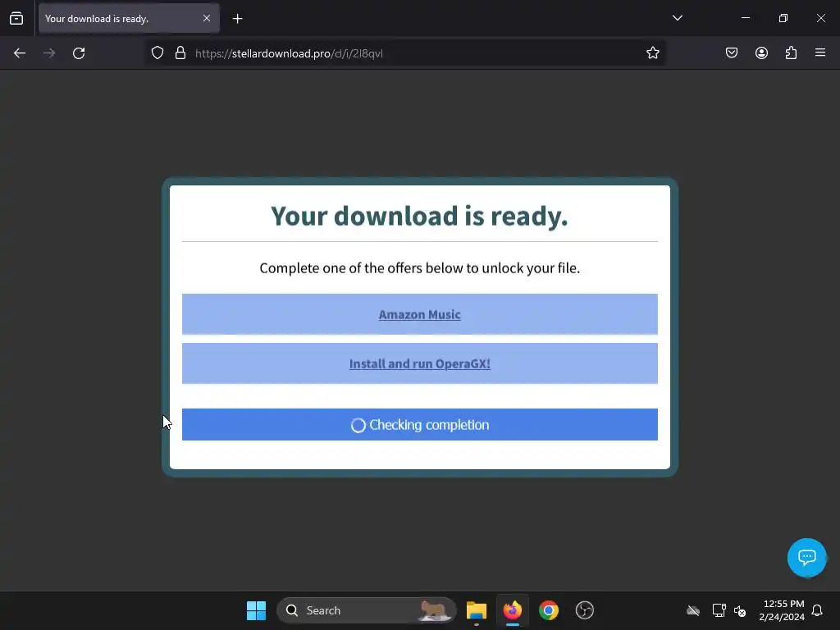Open the chat support bubble
840x630 pixels.
[x=807, y=558]
